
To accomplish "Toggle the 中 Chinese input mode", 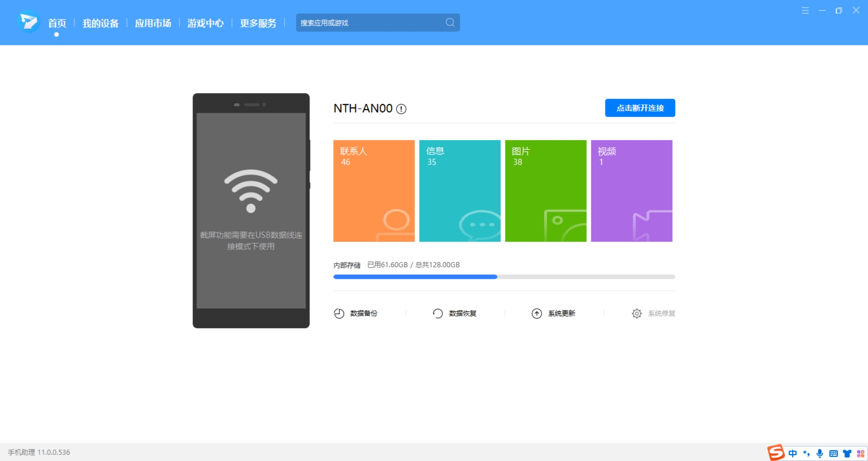I will [x=793, y=453].
